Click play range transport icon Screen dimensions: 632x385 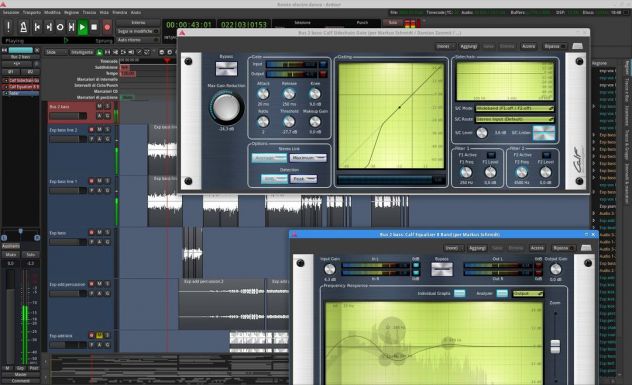click(x=71, y=27)
